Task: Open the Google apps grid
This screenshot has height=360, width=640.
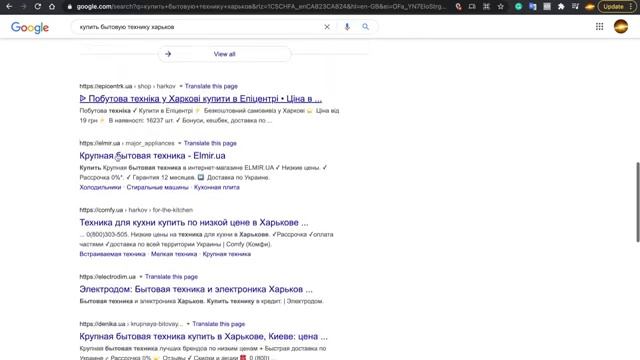Action: point(599,27)
